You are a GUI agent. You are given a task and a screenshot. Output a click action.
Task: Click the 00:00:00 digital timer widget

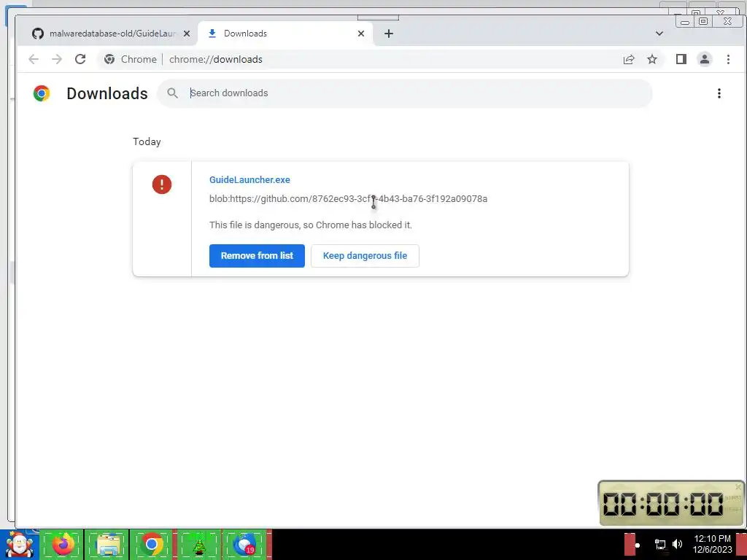pos(671,503)
